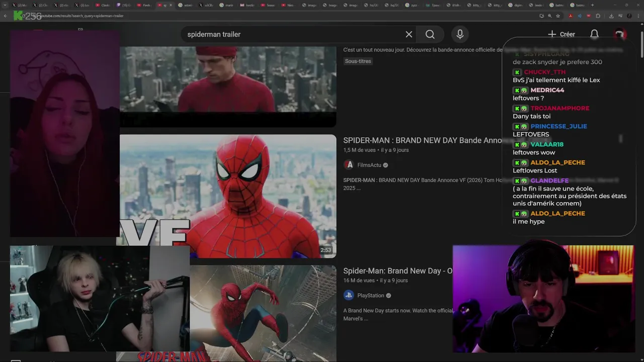The height and width of the screenshot is (362, 644).
Task: Expand the browser tab search chevron
Action: click(x=5, y=5)
